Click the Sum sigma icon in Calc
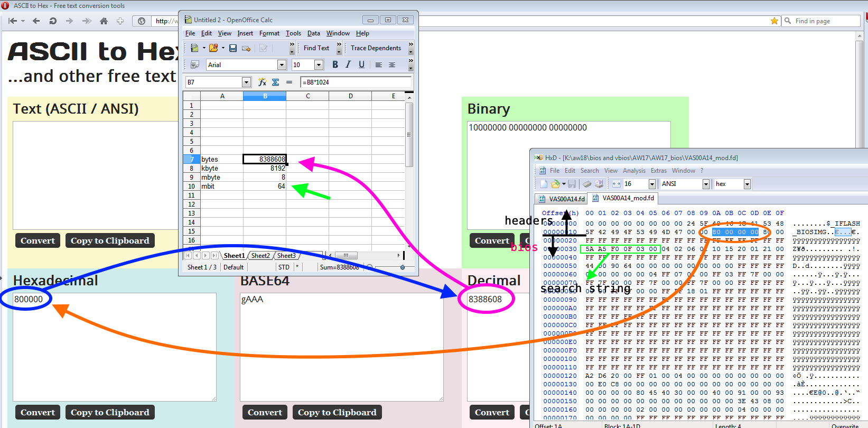 click(x=275, y=82)
